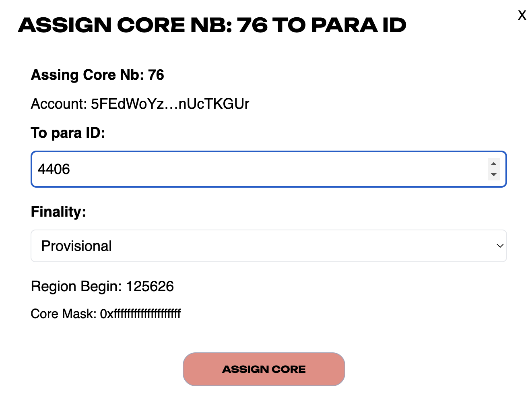Click the To para ID label
532x416 pixels.
pyautogui.click(x=68, y=132)
